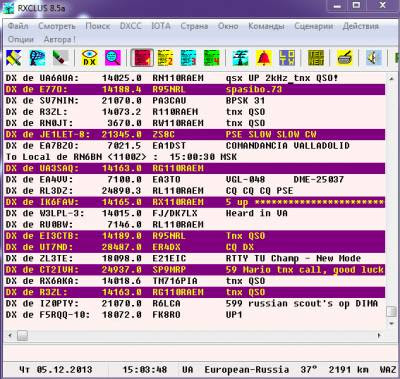Open the Действия menu
This screenshot has height=379, width=400.
[x=361, y=26]
